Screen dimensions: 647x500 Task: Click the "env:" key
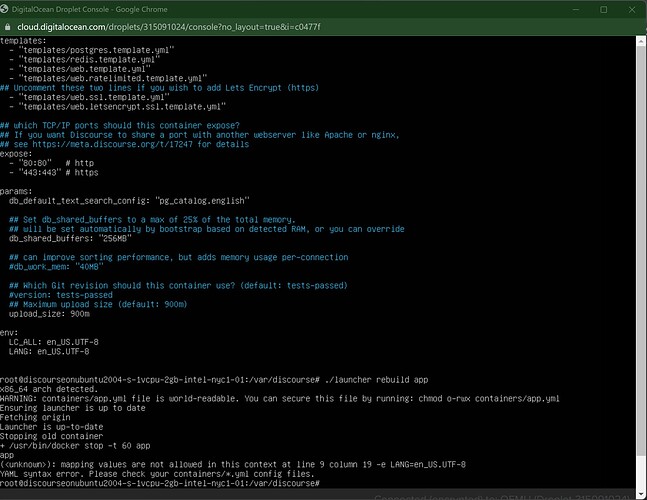tap(9, 333)
